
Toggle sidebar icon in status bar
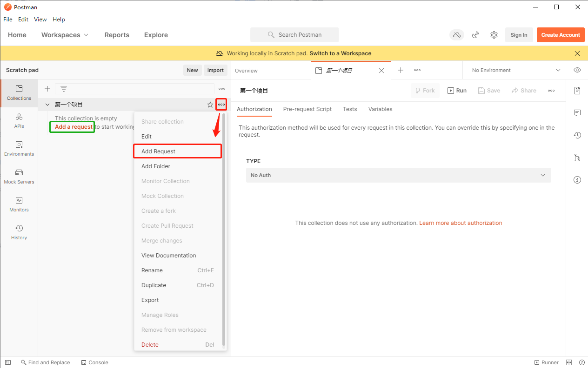pos(8,362)
